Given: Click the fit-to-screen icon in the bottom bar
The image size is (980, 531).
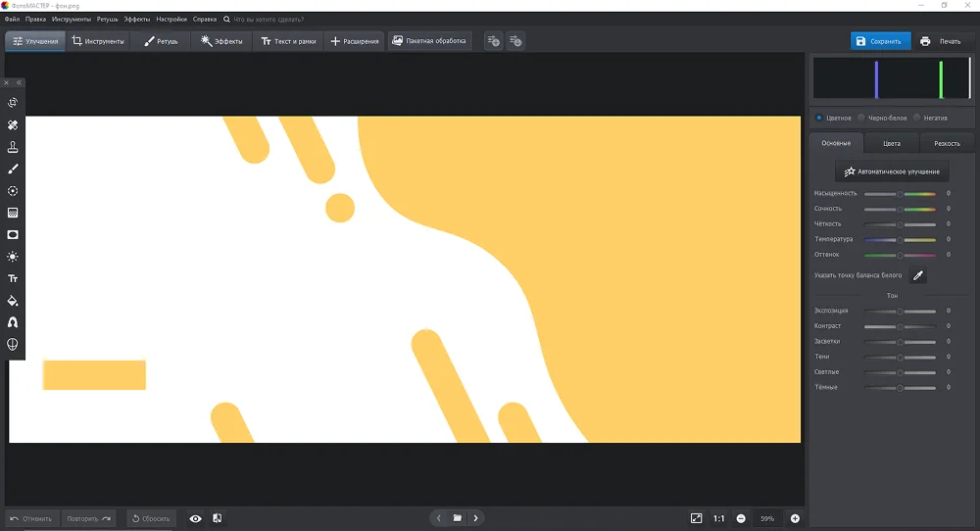Looking at the screenshot, I should click(x=696, y=518).
